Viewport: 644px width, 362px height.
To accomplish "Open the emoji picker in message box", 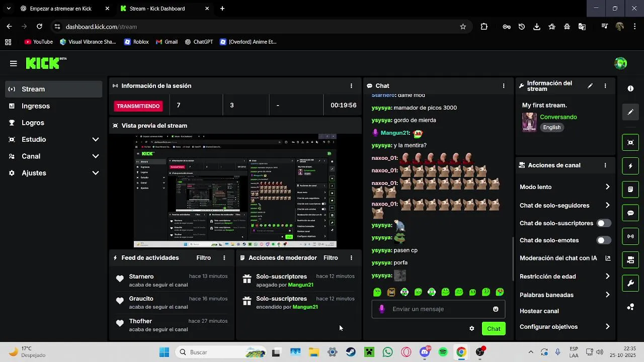I will pyautogui.click(x=496, y=309).
